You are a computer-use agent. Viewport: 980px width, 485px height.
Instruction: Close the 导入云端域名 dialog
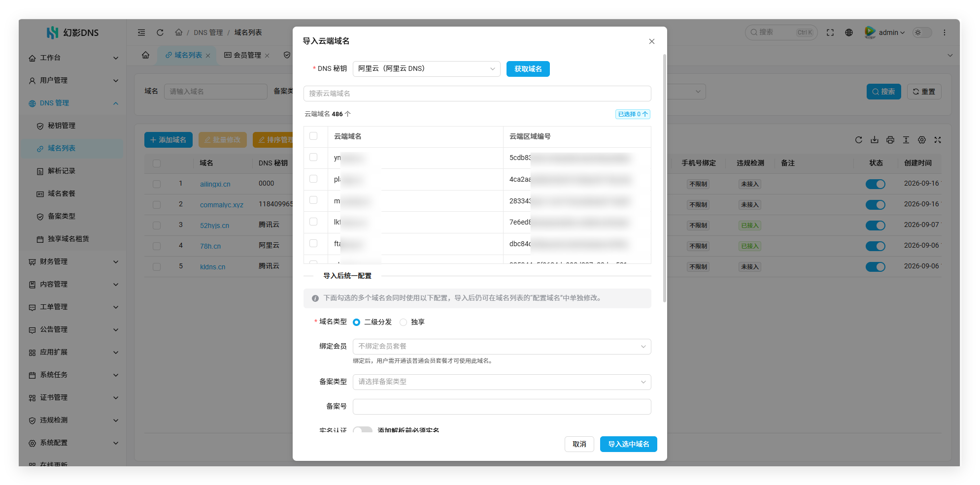[x=652, y=41]
